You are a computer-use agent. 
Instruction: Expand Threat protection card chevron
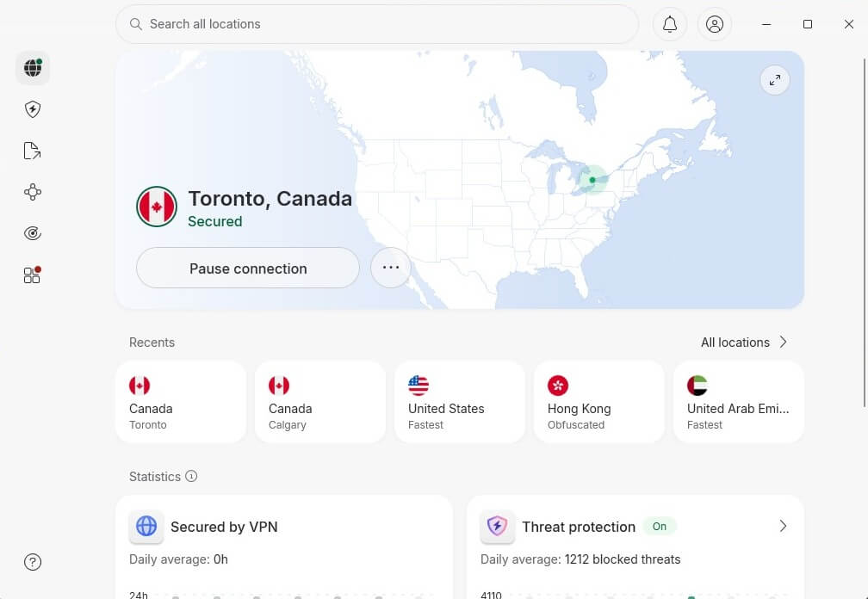[x=783, y=526]
